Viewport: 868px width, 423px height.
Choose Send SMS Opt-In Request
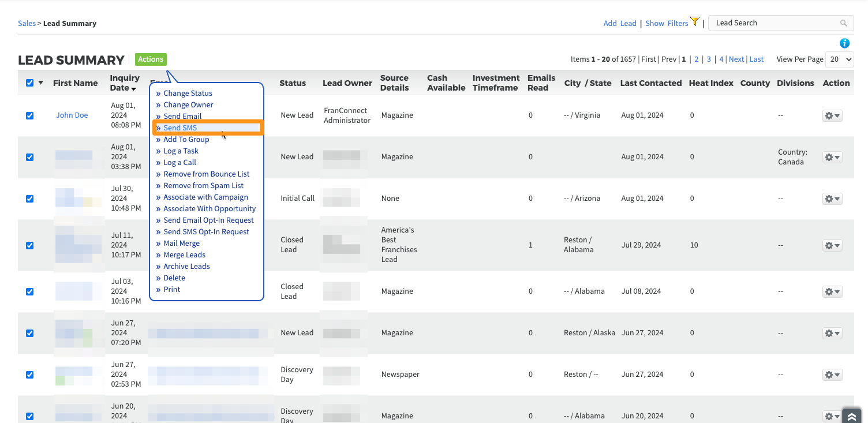click(206, 231)
